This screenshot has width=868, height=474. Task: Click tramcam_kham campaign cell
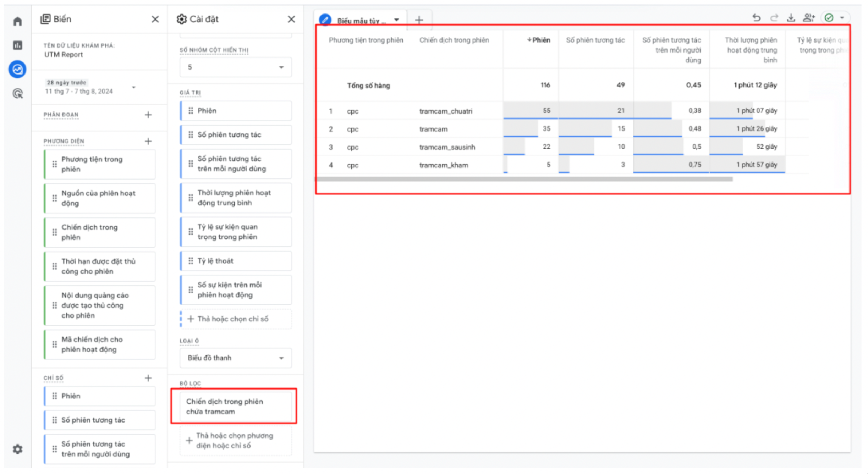tap(444, 165)
